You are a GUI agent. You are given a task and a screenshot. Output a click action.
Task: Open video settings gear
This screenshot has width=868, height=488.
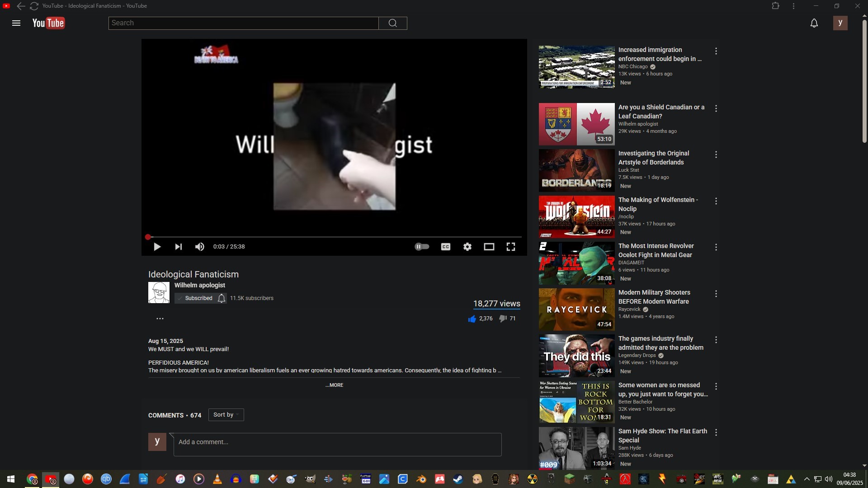pos(467,247)
